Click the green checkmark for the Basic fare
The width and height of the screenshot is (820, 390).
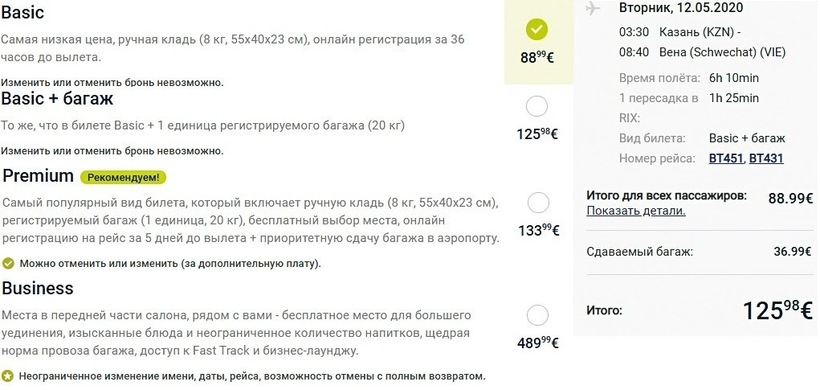point(537,30)
